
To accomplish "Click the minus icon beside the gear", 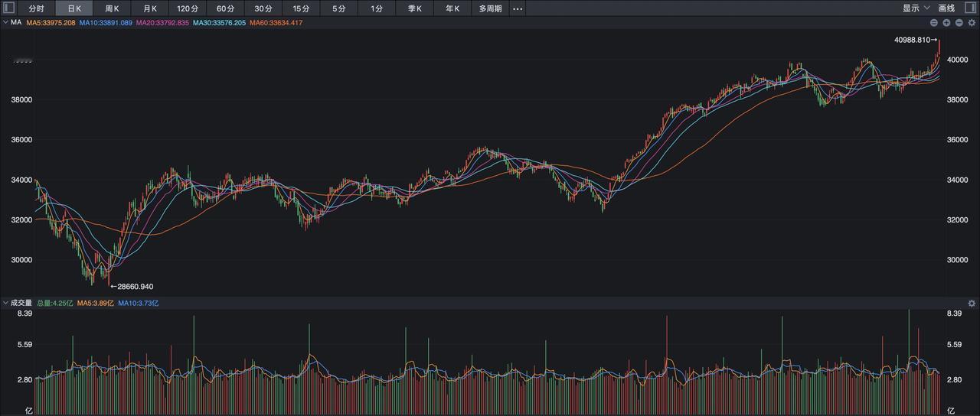I will pos(959,23).
